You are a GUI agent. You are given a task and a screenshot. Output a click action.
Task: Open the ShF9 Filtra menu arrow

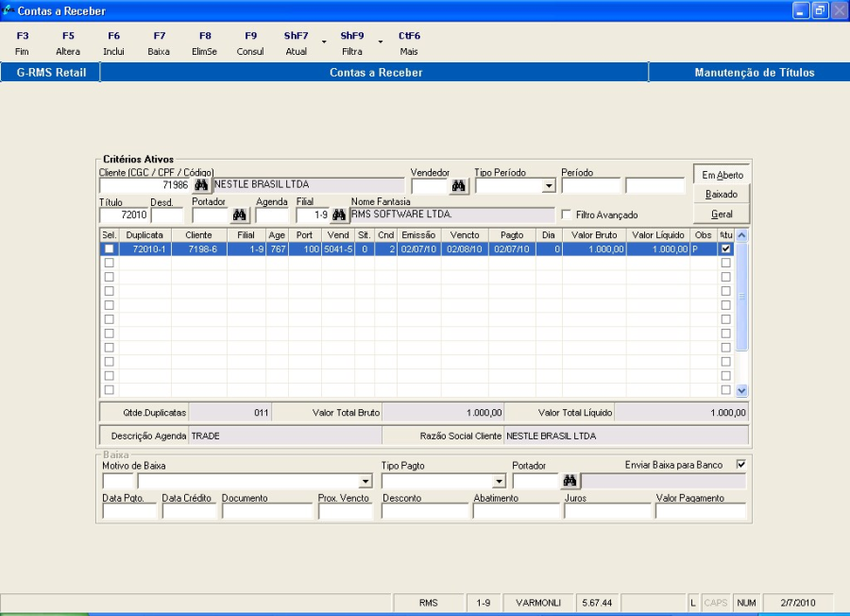(381, 43)
